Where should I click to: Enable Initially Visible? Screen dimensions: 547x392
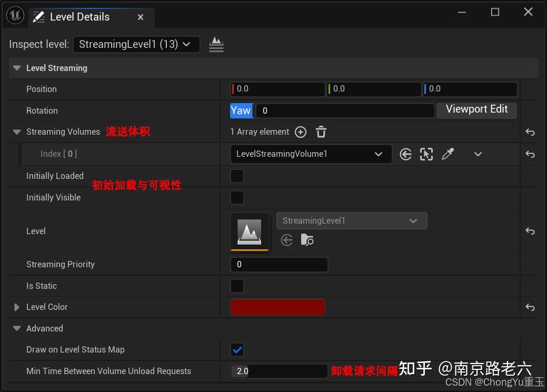point(236,197)
